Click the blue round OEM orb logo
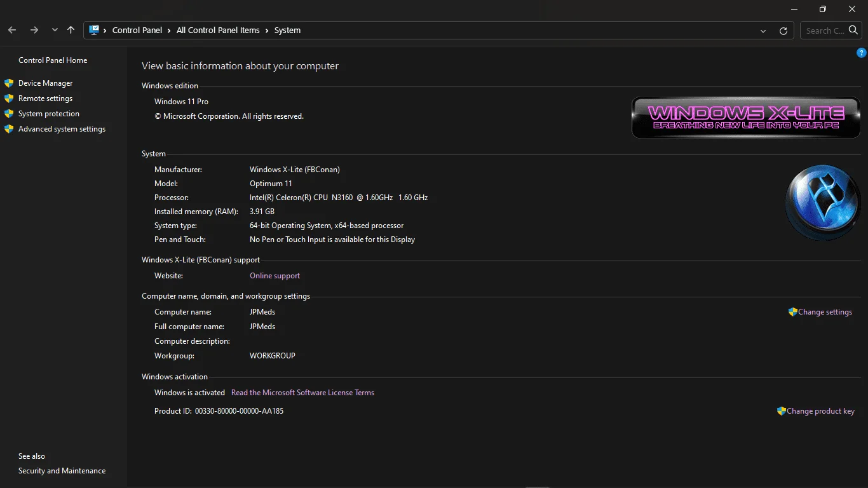Screen dimensions: 868x488 pyautogui.click(x=823, y=203)
